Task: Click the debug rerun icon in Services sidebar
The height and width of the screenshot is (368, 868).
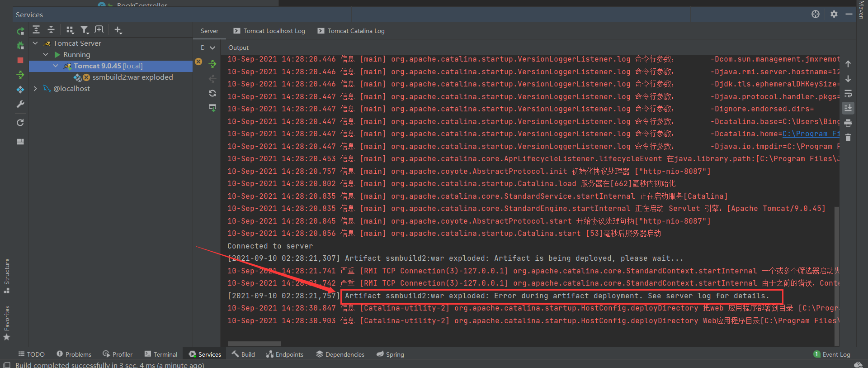Action: pyautogui.click(x=20, y=46)
